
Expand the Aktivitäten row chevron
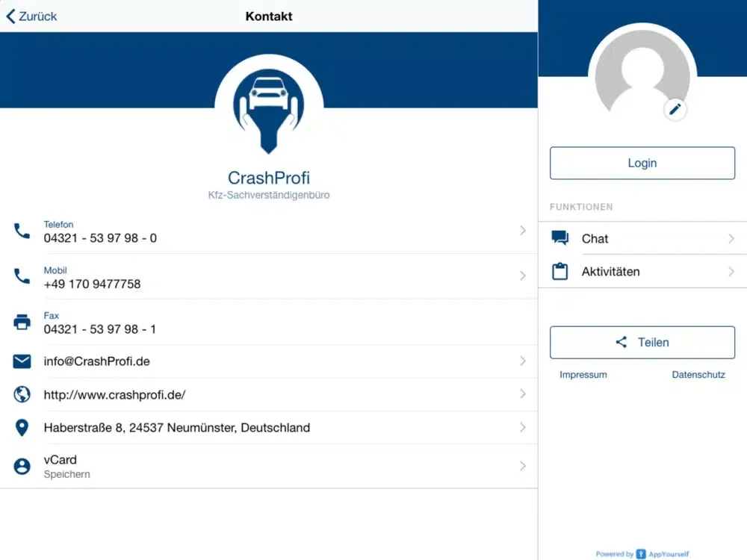coord(731,272)
